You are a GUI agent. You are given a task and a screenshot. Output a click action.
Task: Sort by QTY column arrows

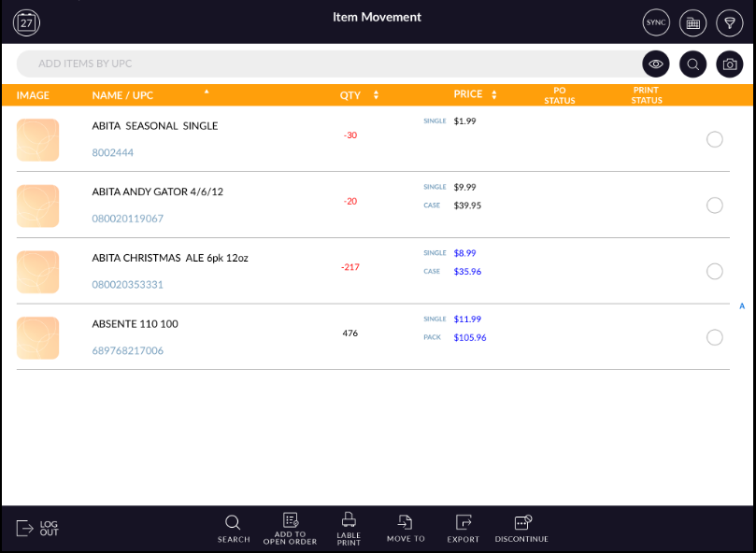point(376,95)
